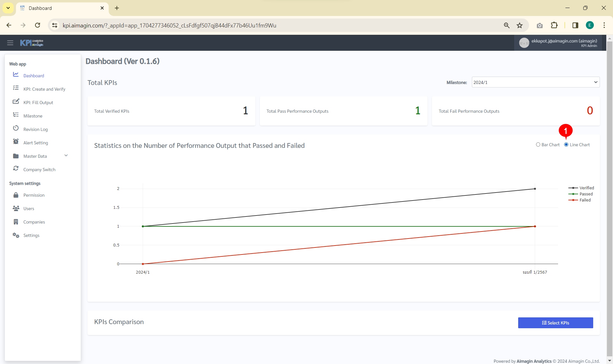Click the Select KPIs button

click(x=555, y=323)
